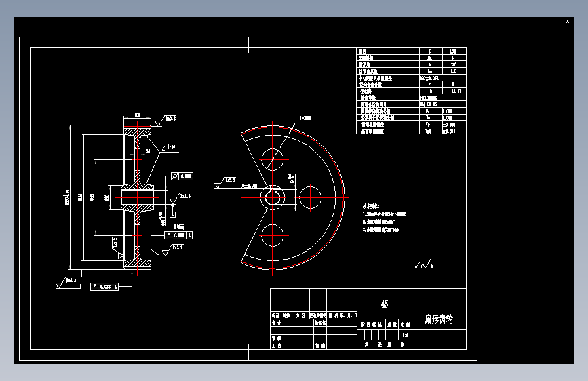Select the 比例 label in title block
The width and height of the screenshot is (588, 381).
click(x=406, y=324)
